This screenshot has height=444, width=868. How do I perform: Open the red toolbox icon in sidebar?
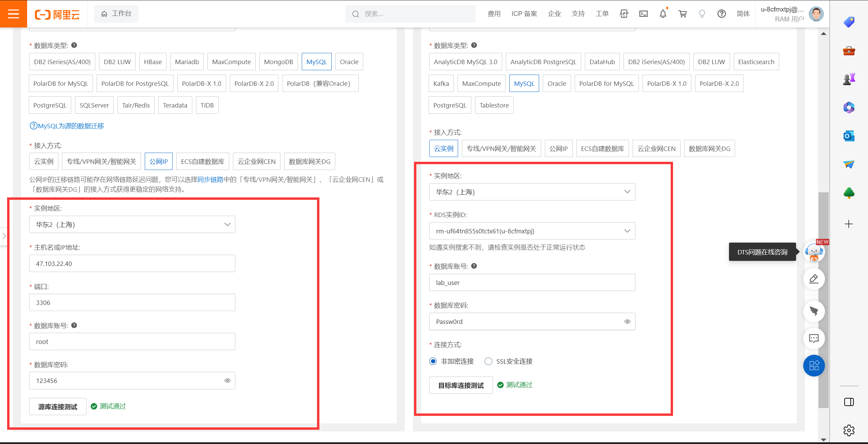[x=849, y=51]
